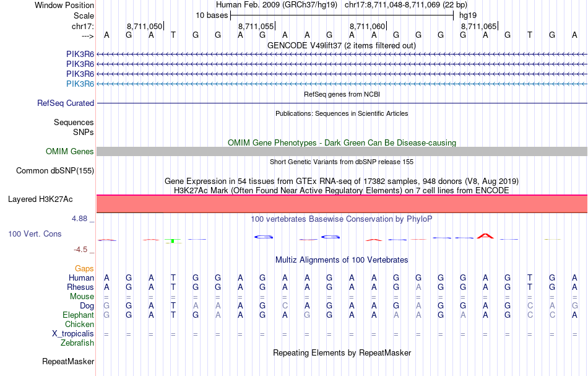The image size is (588, 376).
Task: Open the Layered H3K27Ac track label
Action: pos(40,199)
